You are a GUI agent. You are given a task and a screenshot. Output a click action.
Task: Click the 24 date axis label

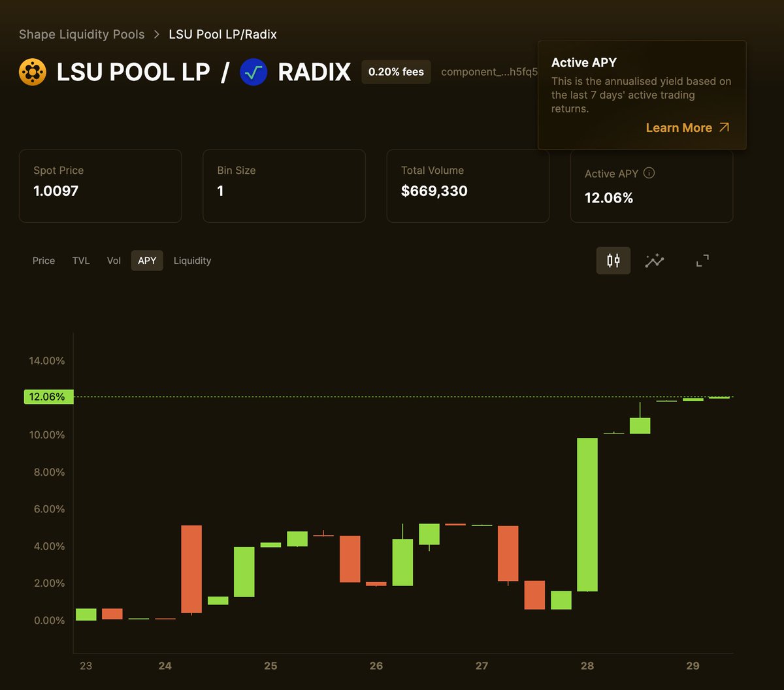point(165,666)
